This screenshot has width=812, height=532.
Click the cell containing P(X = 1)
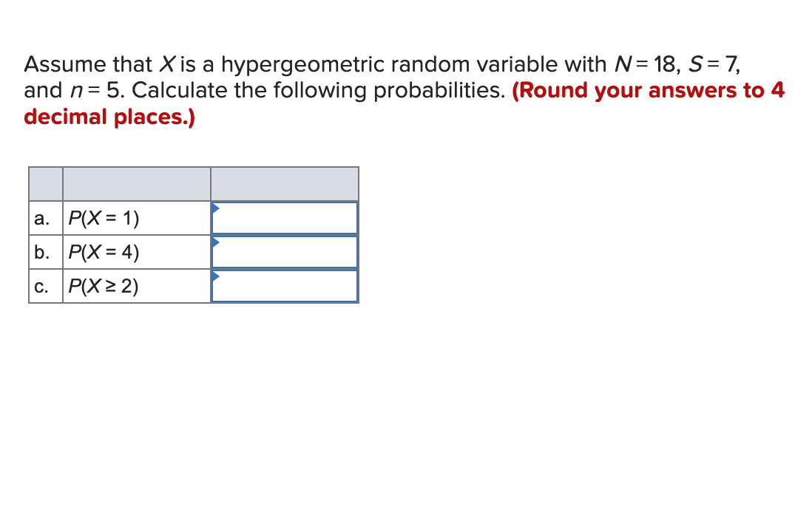tap(104, 217)
